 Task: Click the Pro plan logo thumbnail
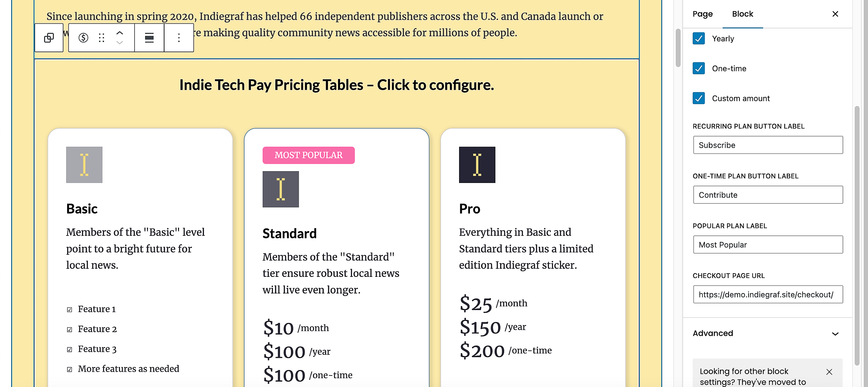[x=477, y=165]
